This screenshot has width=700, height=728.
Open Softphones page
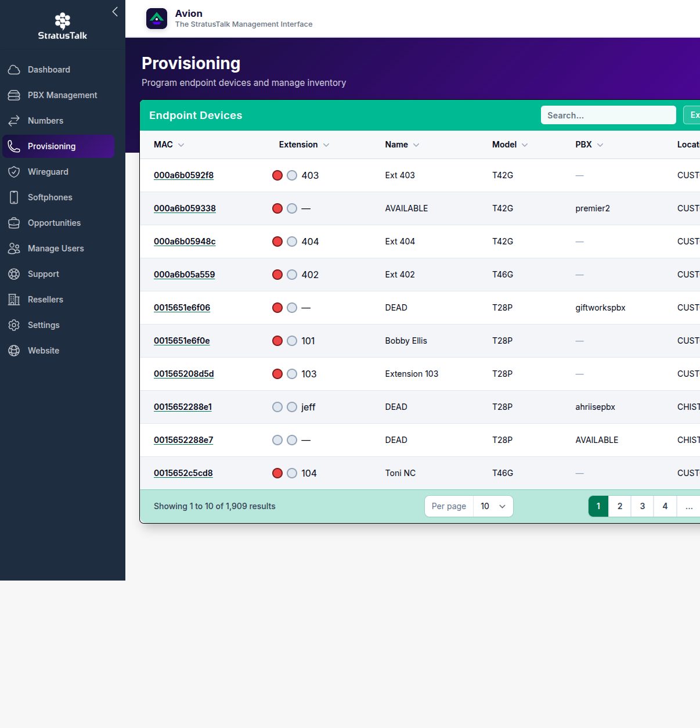(x=58, y=197)
